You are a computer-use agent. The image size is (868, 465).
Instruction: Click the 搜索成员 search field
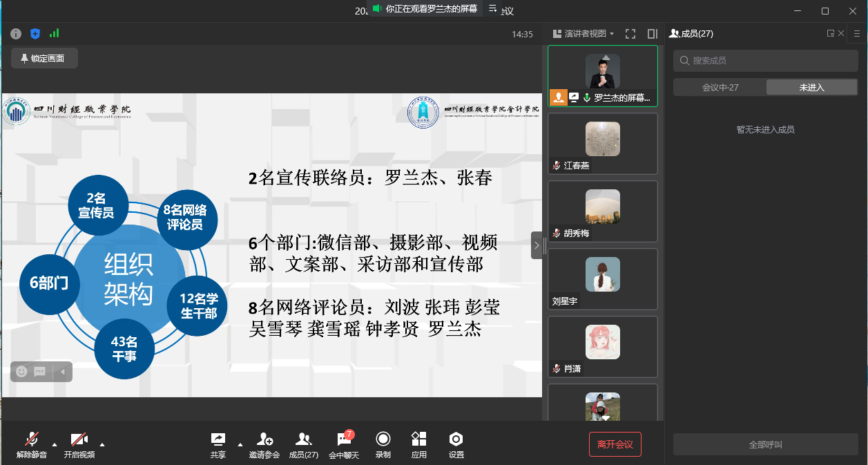(766, 61)
